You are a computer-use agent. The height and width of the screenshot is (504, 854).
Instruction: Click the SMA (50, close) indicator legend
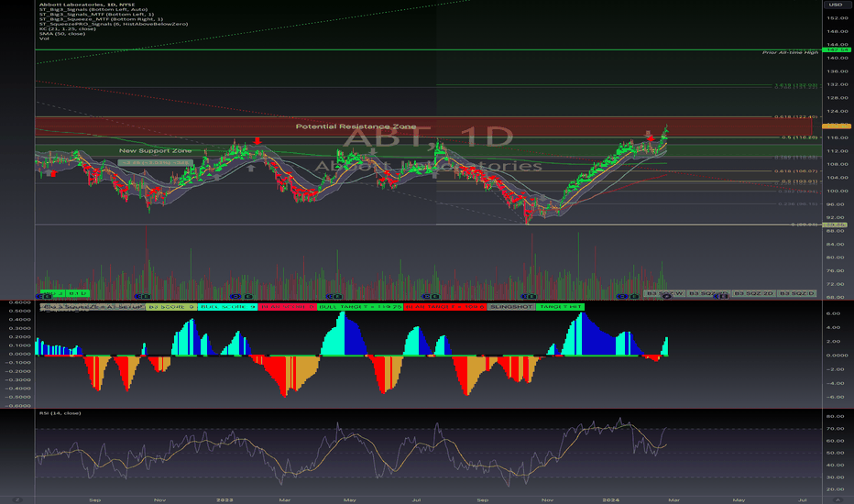tap(61, 34)
